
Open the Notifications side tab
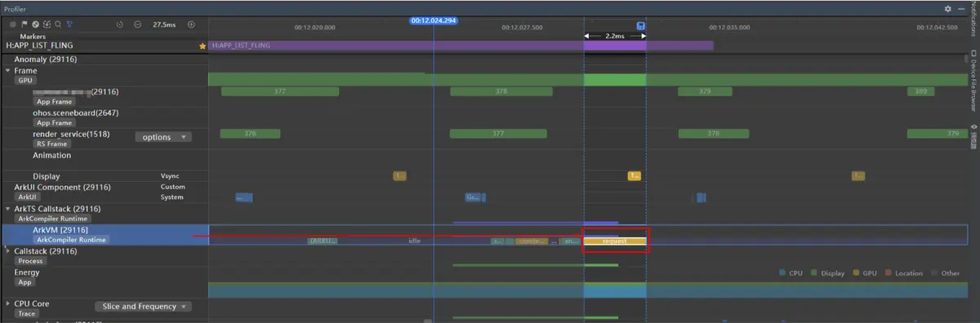tap(973, 20)
